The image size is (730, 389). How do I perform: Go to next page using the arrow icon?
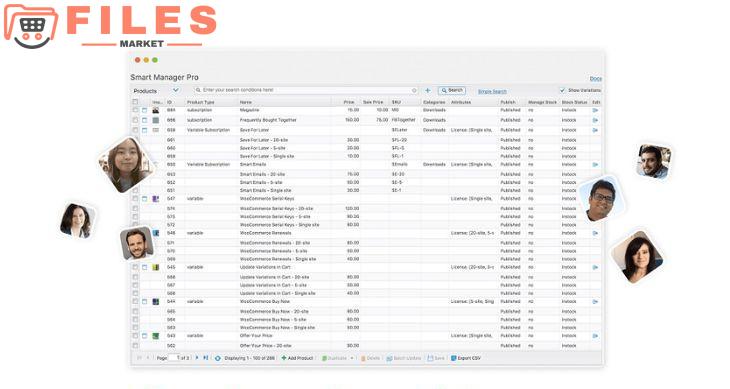(196, 358)
